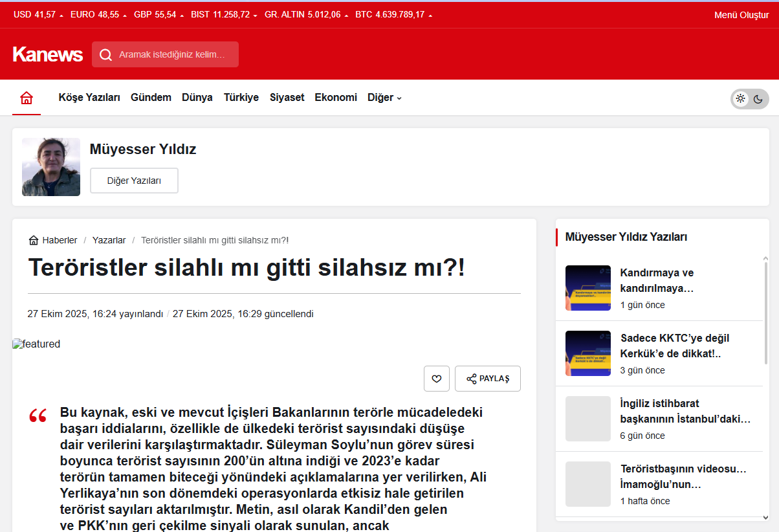Switch to dark mode moon icon
This screenshot has height=532, width=779.
click(x=758, y=99)
